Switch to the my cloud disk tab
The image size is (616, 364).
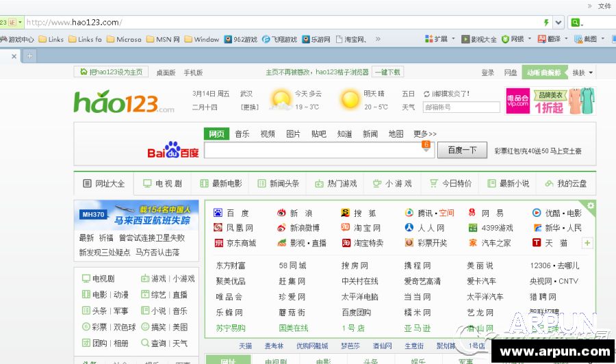tap(566, 183)
